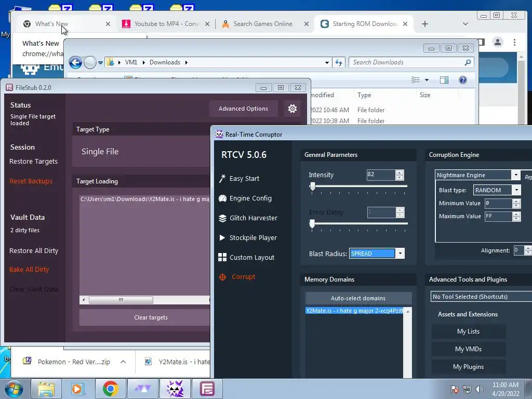
Task: Click the Custom Layout grid icon
Action: pos(222,257)
